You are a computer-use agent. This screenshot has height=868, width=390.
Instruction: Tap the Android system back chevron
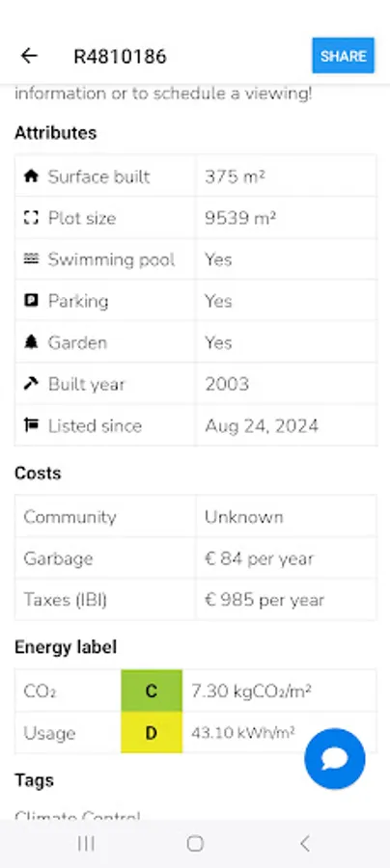click(304, 843)
